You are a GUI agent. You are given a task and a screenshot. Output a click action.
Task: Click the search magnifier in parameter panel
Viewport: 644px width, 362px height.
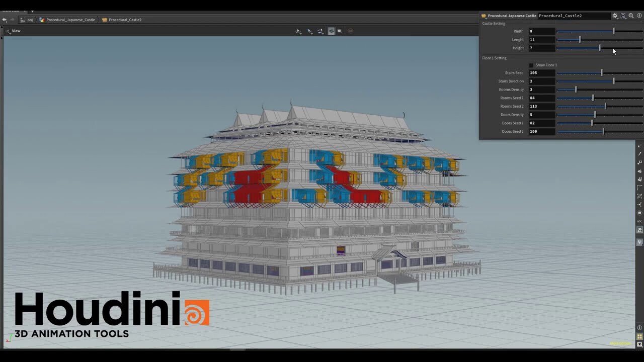tap(630, 16)
